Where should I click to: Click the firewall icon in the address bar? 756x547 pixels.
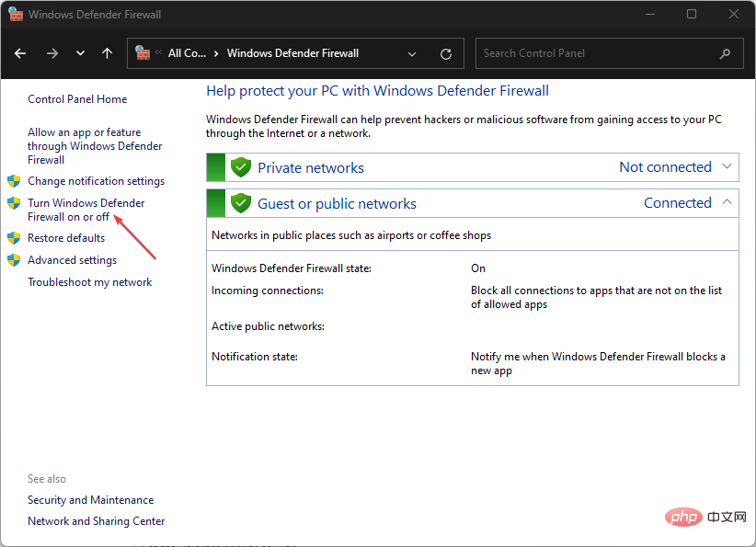(143, 53)
